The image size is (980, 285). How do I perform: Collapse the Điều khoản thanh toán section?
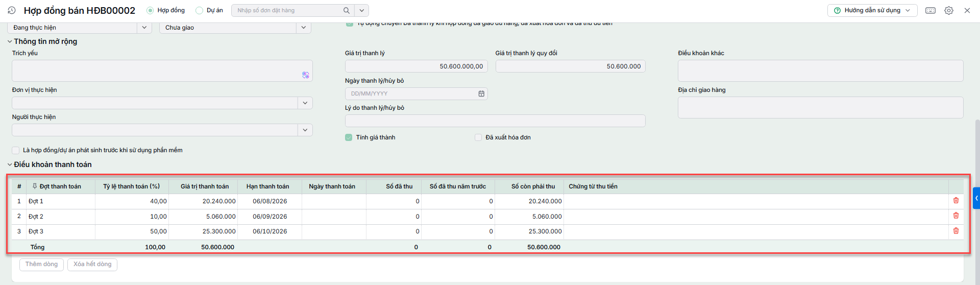(x=10, y=165)
